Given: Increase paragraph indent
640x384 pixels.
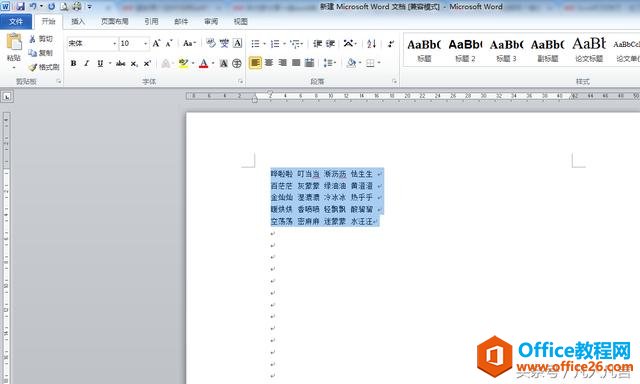Looking at the screenshot, I should click(330, 43).
